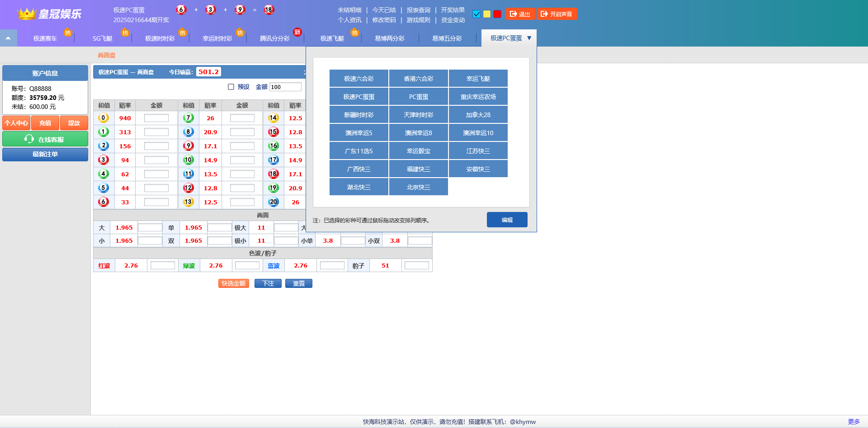
Task: Click the ball icon for sum 13
Action: [x=189, y=202]
